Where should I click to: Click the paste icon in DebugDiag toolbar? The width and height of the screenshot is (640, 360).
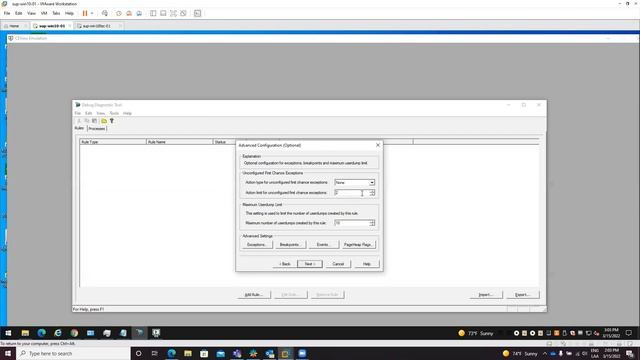(95, 121)
